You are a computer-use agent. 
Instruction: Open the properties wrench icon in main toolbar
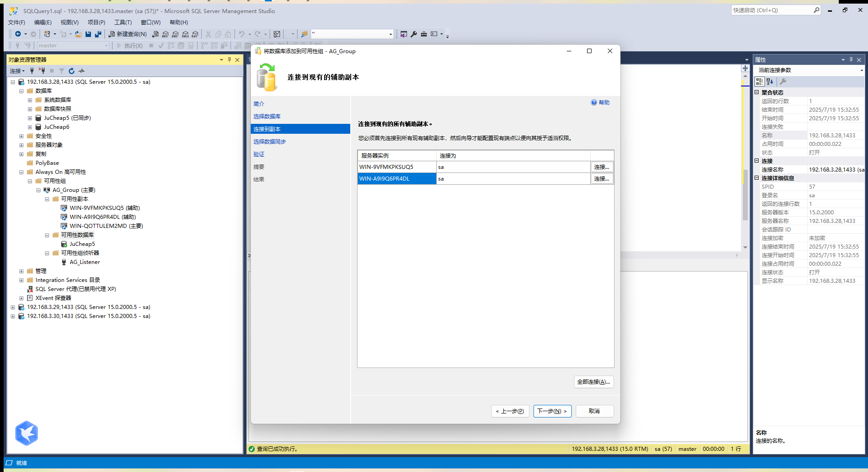[x=414, y=34]
